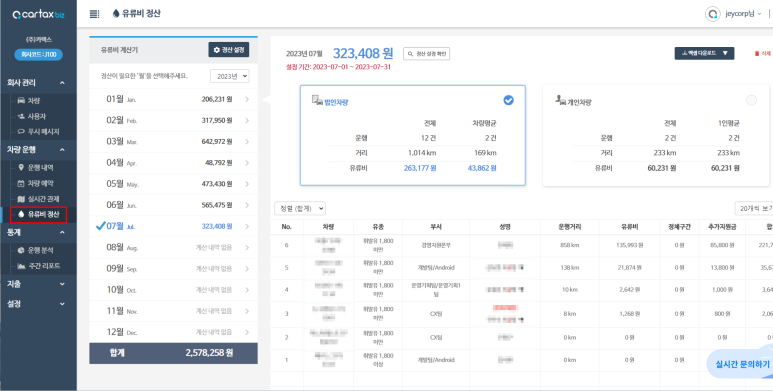This screenshot has height=391, width=773.
Task: Click the 경영지원본부 department cell
Action: [436, 245]
